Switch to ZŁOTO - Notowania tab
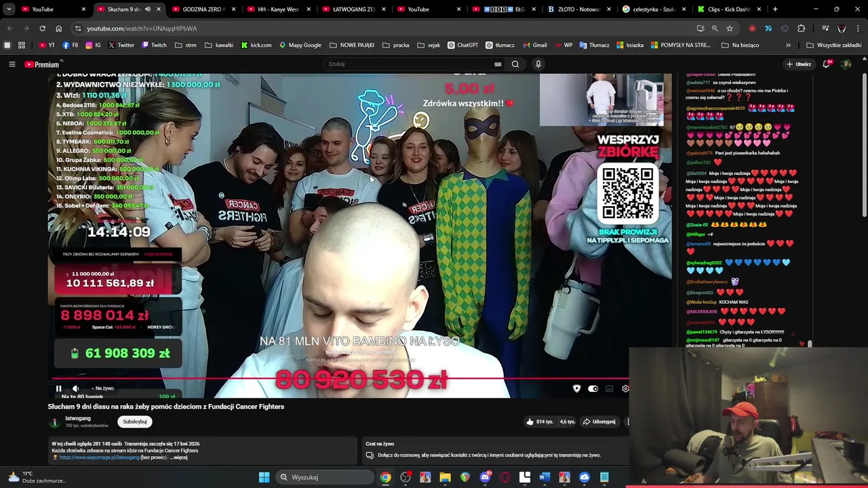This screenshot has height=488, width=868. click(578, 9)
